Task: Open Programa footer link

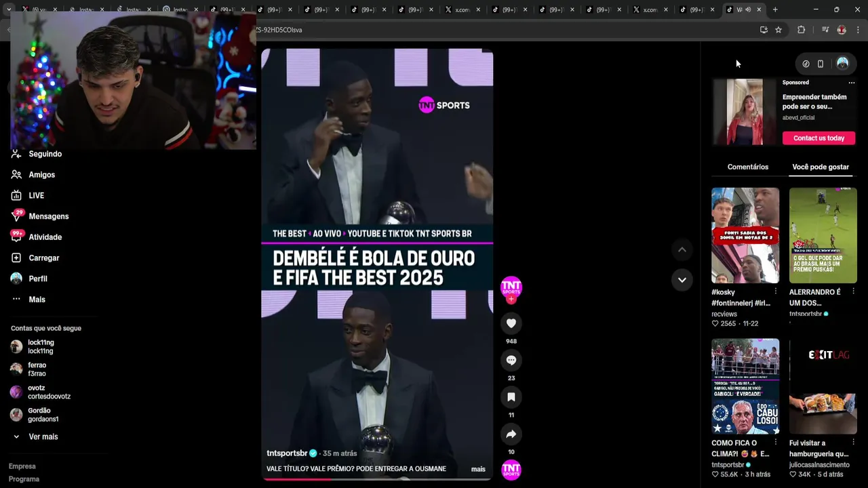Action: (x=24, y=479)
